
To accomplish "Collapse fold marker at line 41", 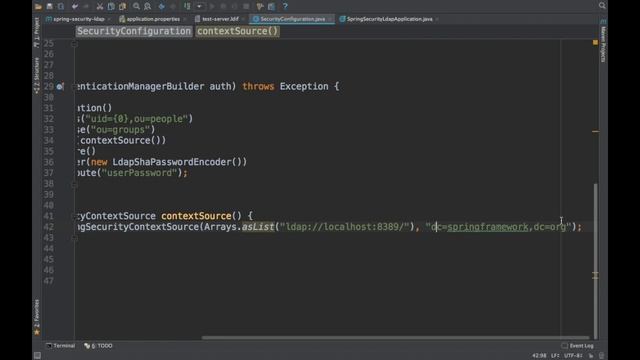I will coord(75,216).
